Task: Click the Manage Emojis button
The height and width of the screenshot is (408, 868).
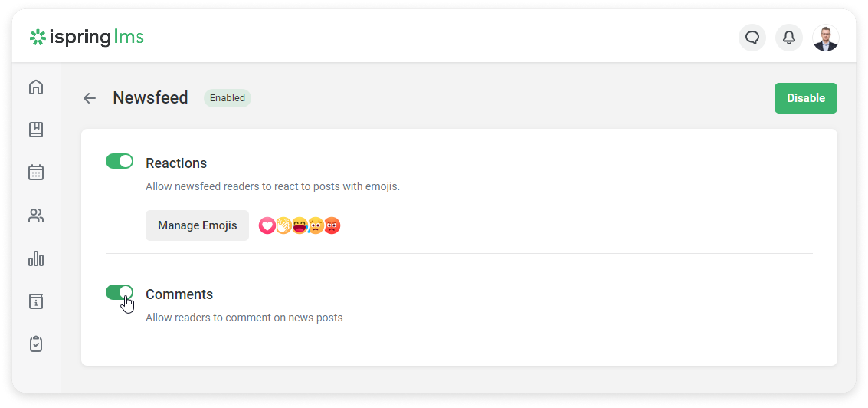Action: click(x=197, y=225)
